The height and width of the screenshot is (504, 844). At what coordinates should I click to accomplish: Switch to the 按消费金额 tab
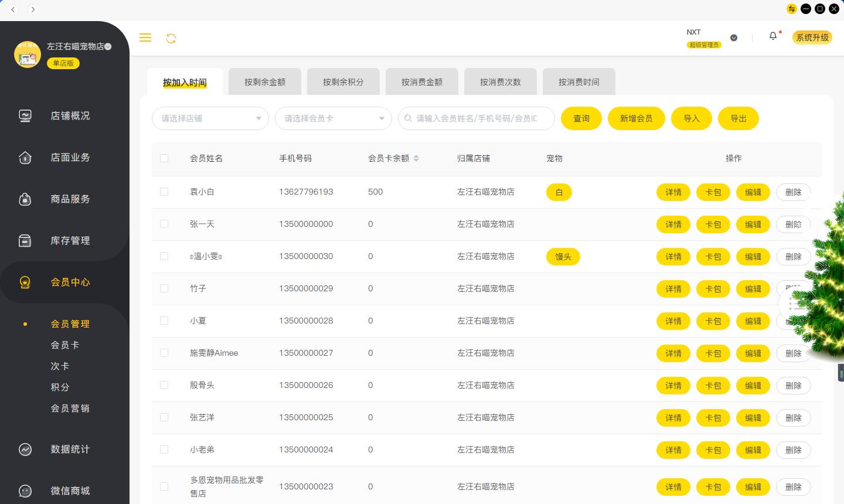(x=422, y=81)
